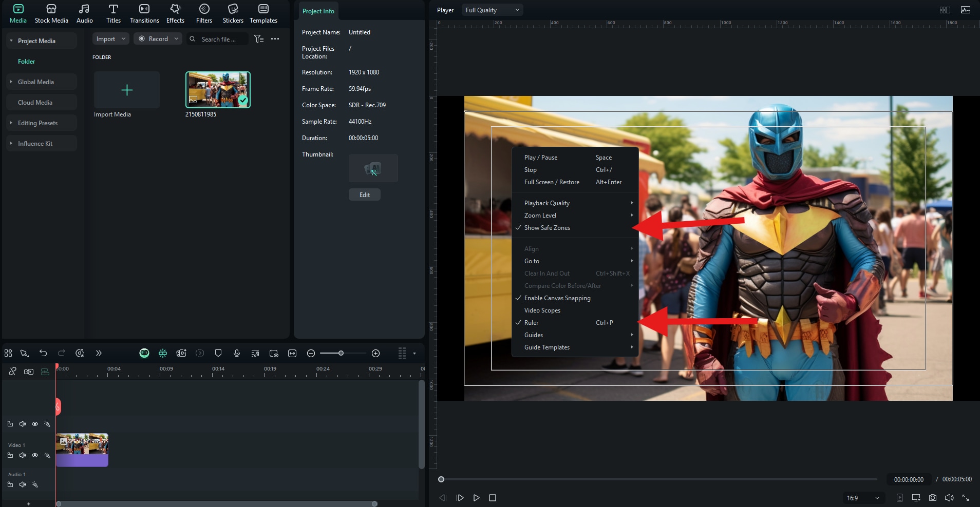Open the track height dropdown arrow
The width and height of the screenshot is (980, 507).
click(414, 353)
